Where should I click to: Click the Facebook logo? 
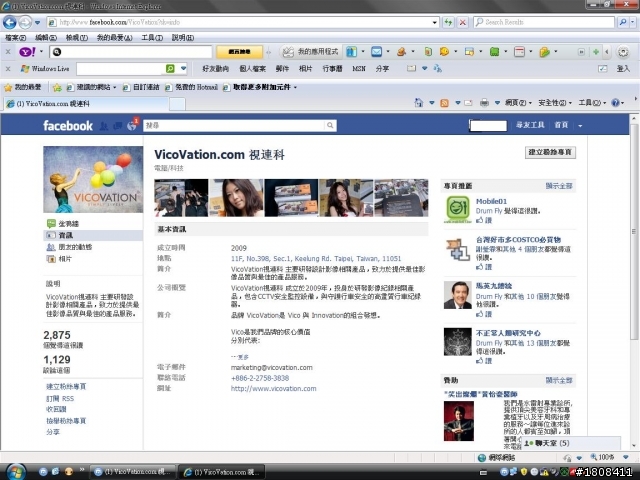click(68, 126)
